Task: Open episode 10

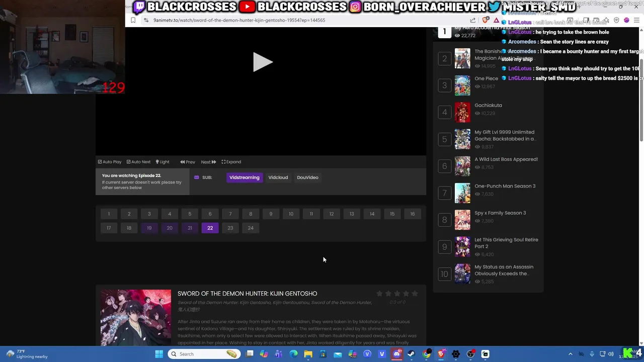Action: point(291,214)
